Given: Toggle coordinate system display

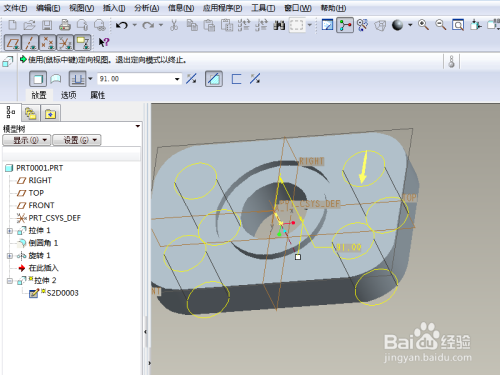Looking at the screenshot, I should pos(65,43).
